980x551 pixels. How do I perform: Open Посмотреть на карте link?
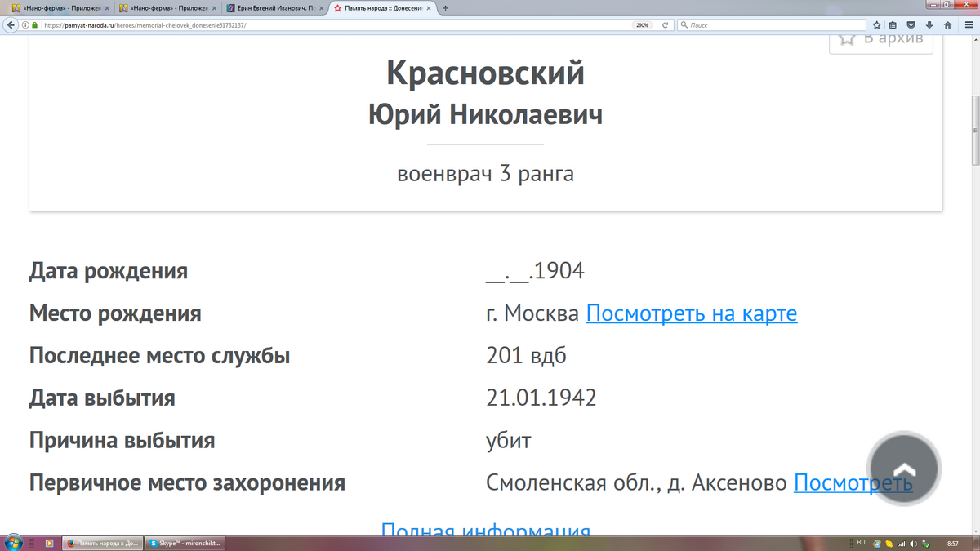point(692,313)
